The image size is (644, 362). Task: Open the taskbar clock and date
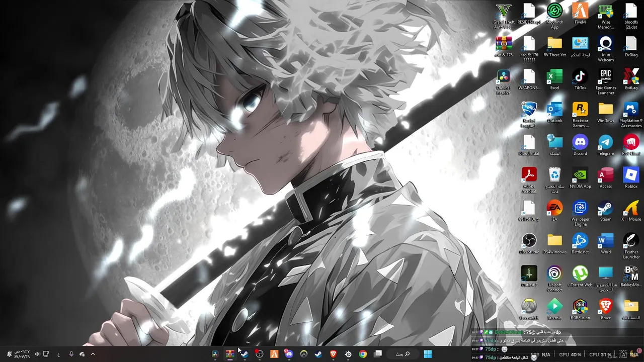tap(22, 354)
